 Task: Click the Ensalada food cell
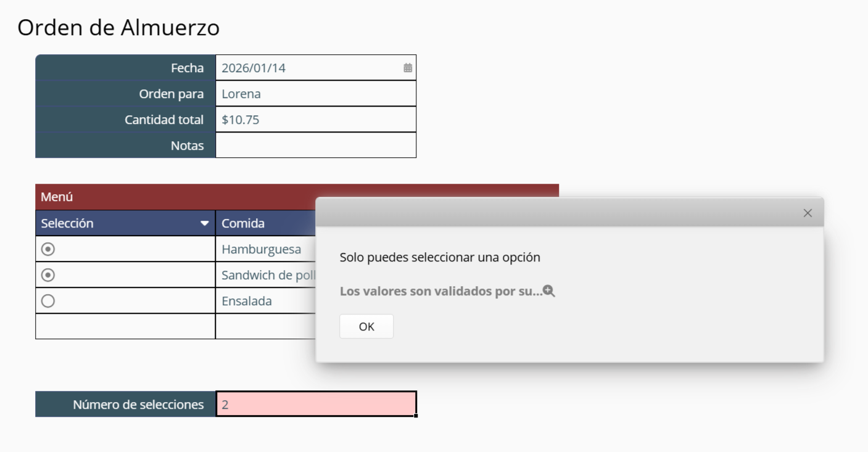[266, 301]
